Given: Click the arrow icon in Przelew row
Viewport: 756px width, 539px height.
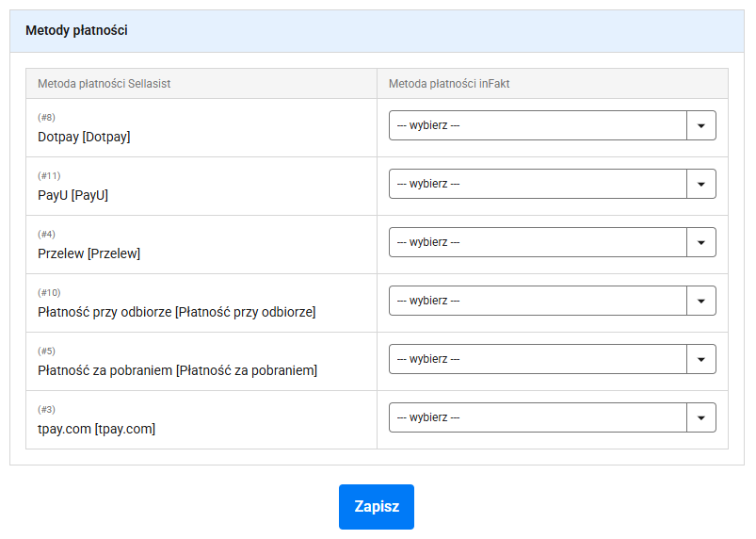Looking at the screenshot, I should (701, 242).
